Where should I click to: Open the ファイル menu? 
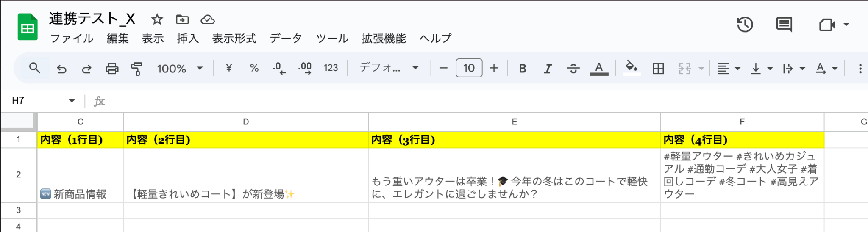click(72, 39)
